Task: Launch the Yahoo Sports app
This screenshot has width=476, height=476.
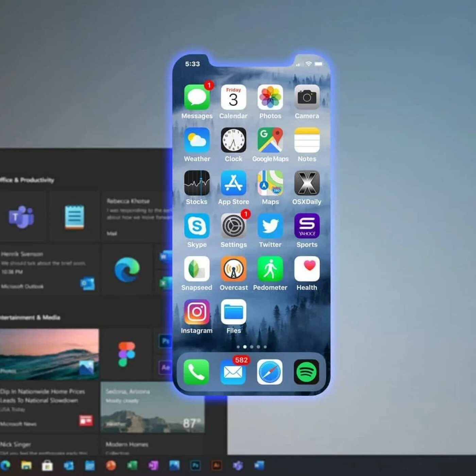Action: pos(307,226)
